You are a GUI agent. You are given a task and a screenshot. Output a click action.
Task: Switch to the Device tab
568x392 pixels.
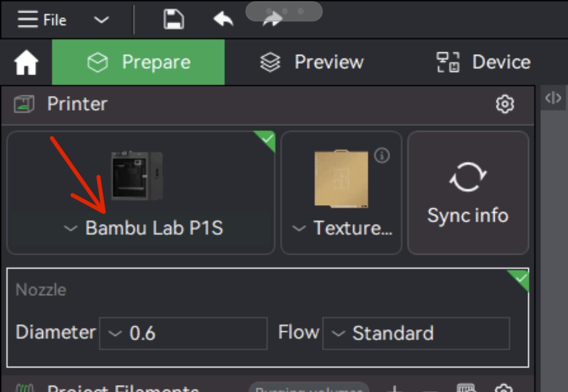(484, 62)
